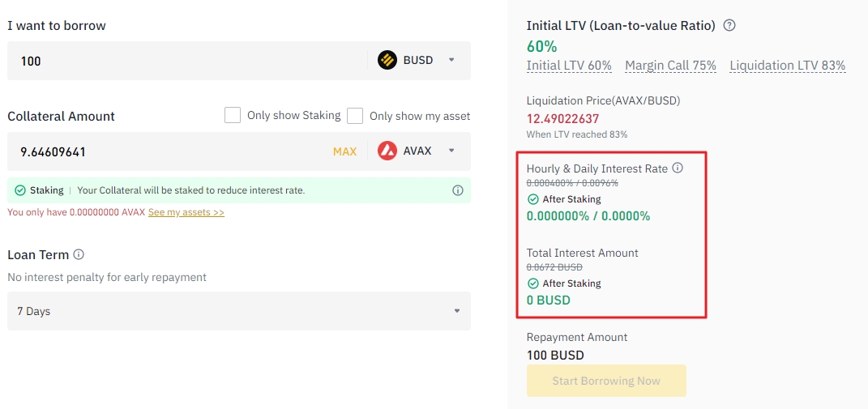Click the Margin Call 75% label
This screenshot has height=409, width=868.
click(x=670, y=66)
